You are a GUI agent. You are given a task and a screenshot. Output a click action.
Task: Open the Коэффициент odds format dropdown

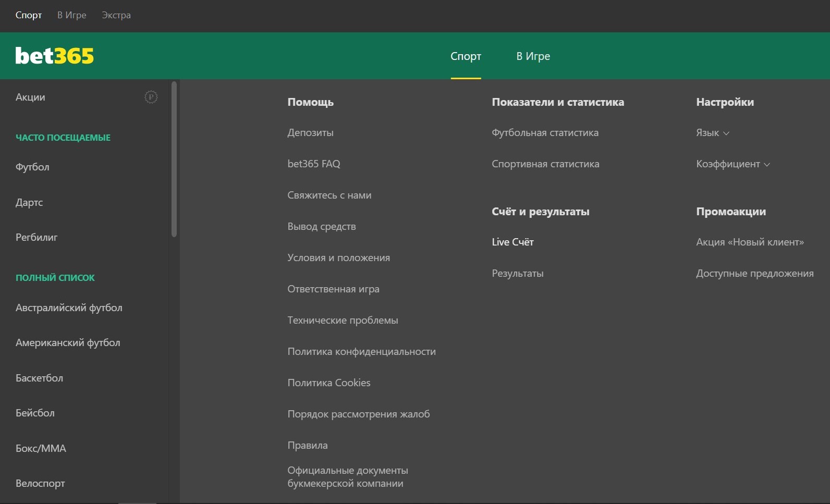click(733, 164)
